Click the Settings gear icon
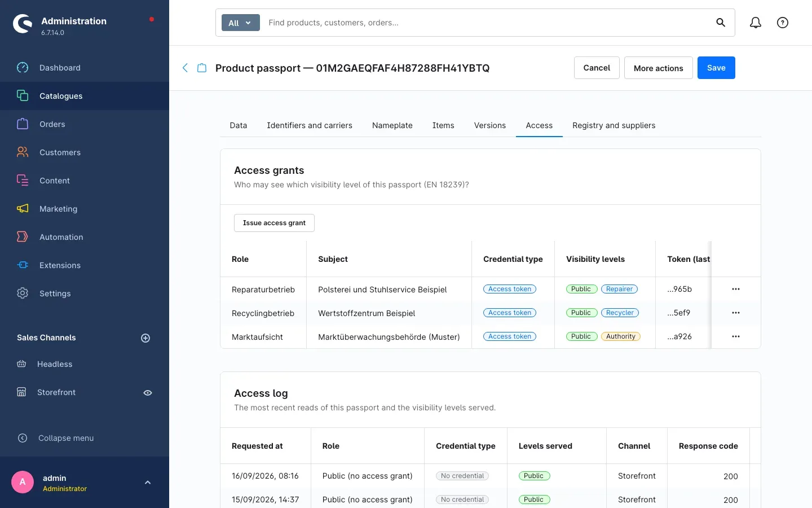Screen dimensions: 812x508 click(x=23, y=294)
